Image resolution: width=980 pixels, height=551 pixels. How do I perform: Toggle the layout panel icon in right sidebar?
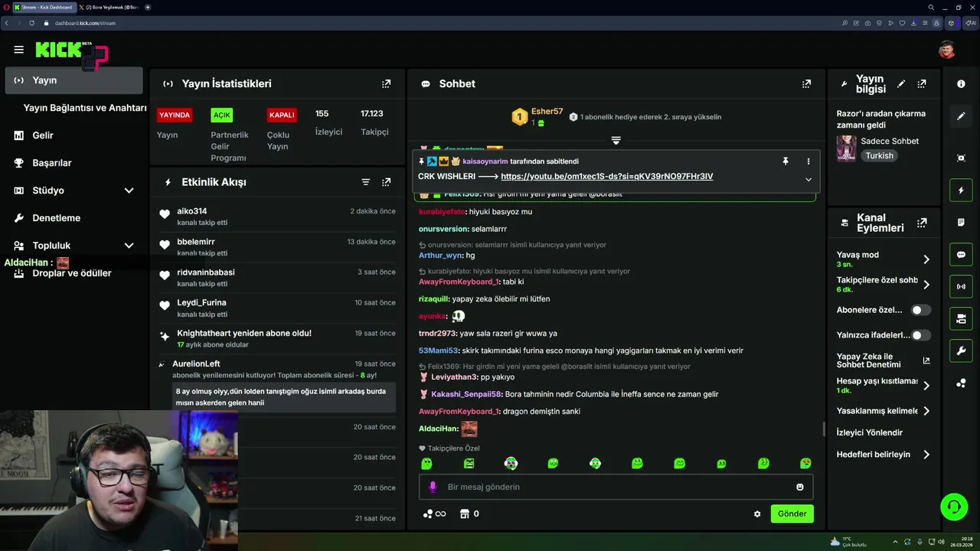[961, 318]
